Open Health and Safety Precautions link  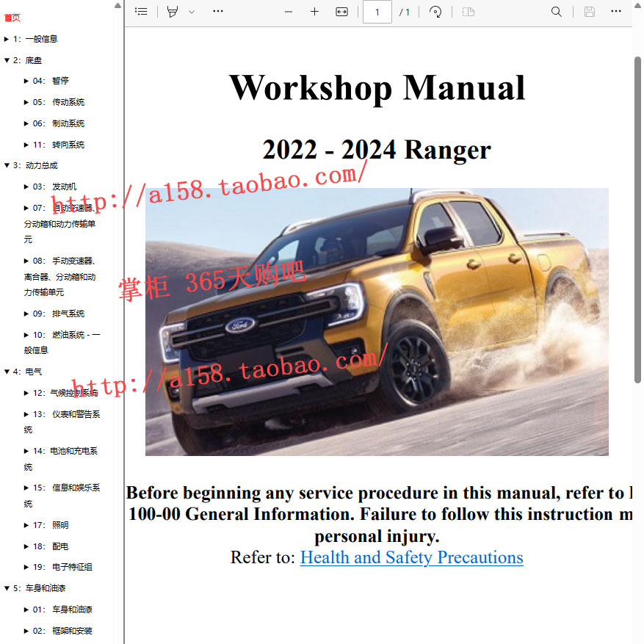click(x=411, y=557)
